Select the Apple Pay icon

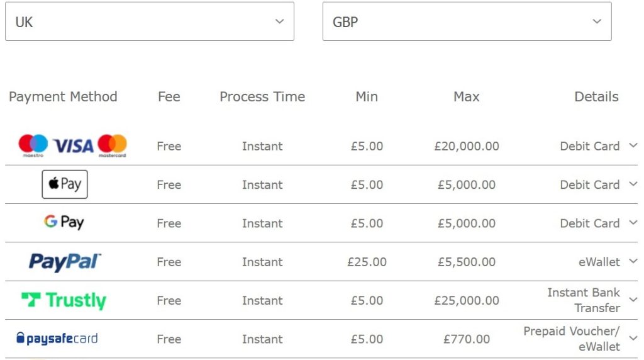click(x=65, y=184)
